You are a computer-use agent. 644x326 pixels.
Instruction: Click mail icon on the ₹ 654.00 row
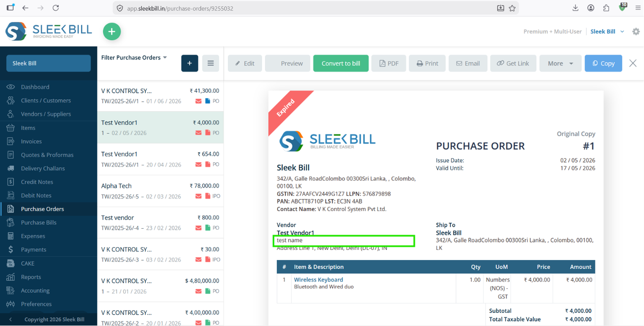[198, 165]
